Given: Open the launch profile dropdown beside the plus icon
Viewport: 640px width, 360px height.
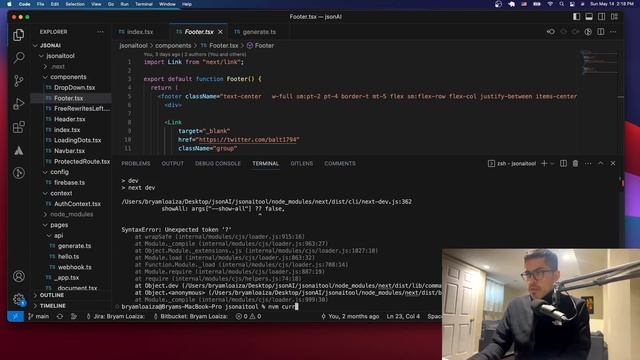Looking at the screenshot, I should point(552,163).
